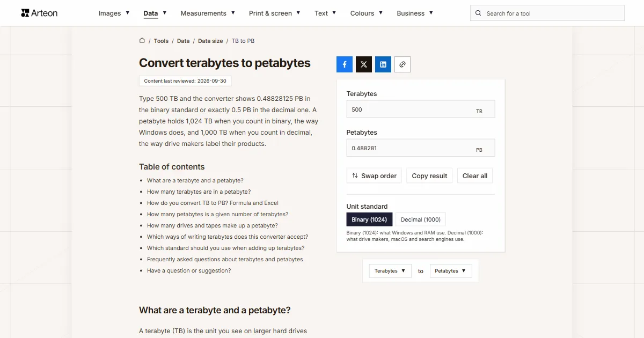
Task: Jump to How many terabytes are in a petabyte
Action: pos(199,192)
